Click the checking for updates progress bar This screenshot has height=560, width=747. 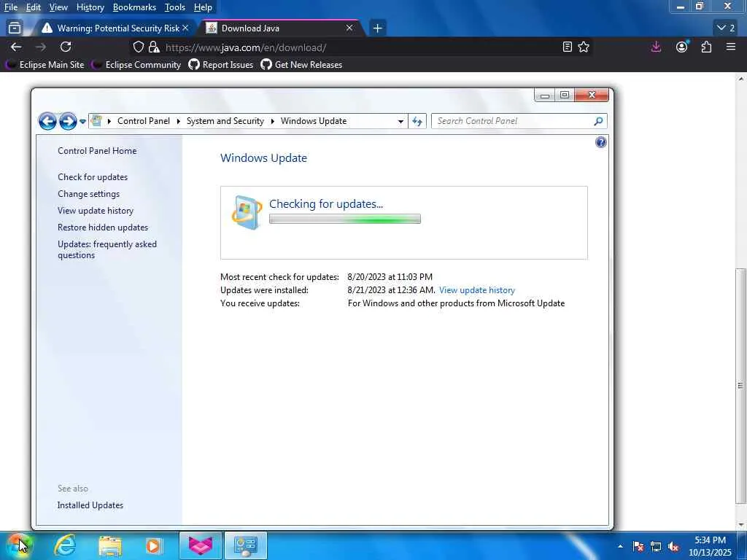tap(344, 219)
